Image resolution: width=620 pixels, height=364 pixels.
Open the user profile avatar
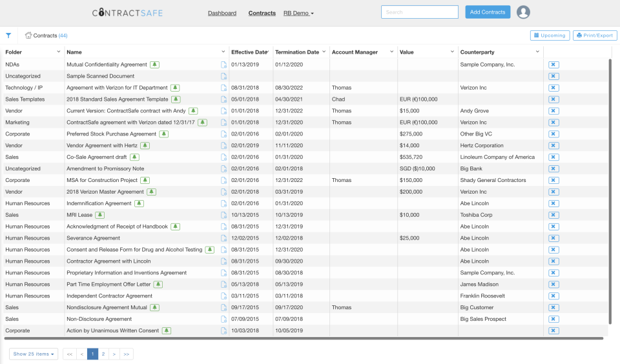pyautogui.click(x=523, y=12)
